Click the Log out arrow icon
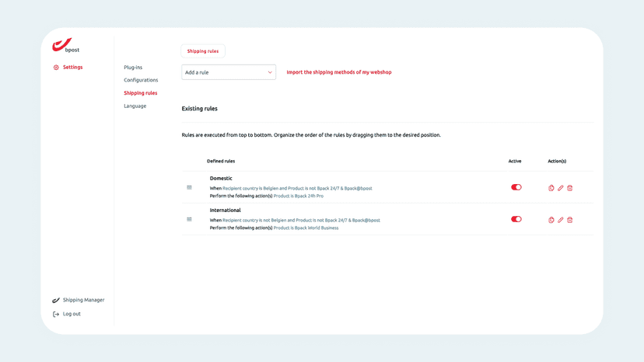Screen dimensions: 644x362 click(56, 315)
